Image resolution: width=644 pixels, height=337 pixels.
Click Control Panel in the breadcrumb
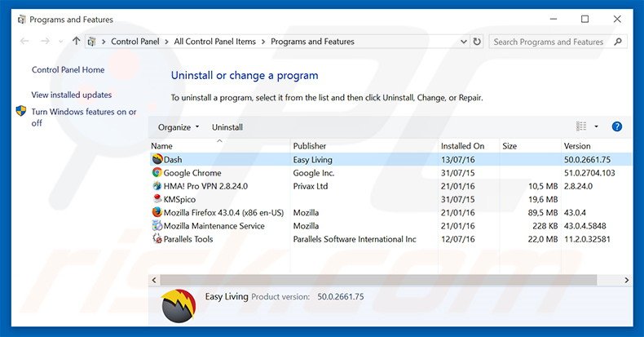135,42
